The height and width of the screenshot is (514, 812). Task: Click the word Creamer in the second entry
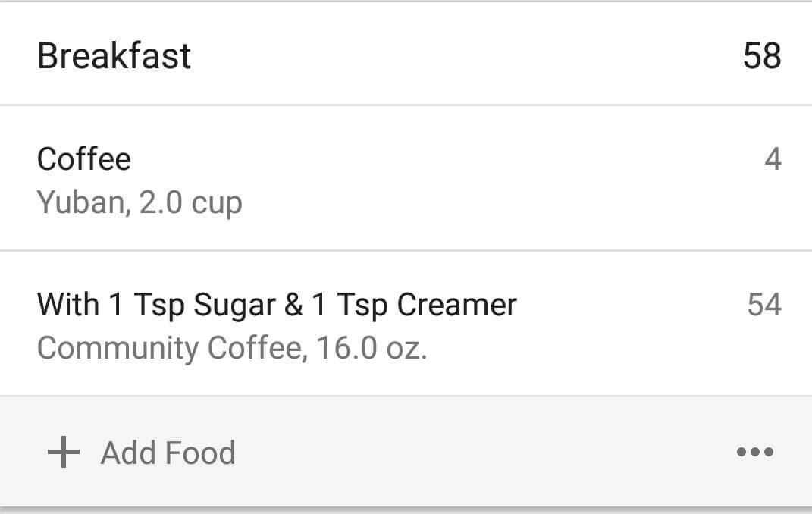click(456, 304)
